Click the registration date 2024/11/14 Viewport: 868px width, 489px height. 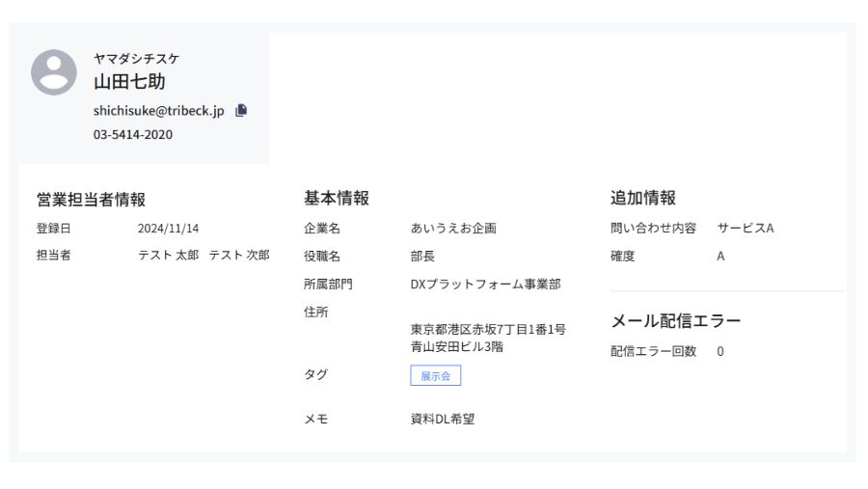pyautogui.click(x=168, y=229)
